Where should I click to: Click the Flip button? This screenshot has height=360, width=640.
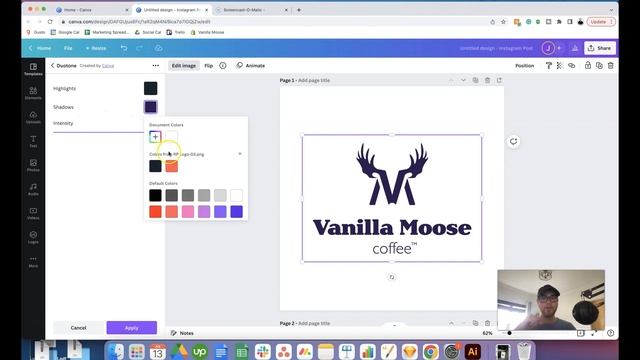point(209,65)
